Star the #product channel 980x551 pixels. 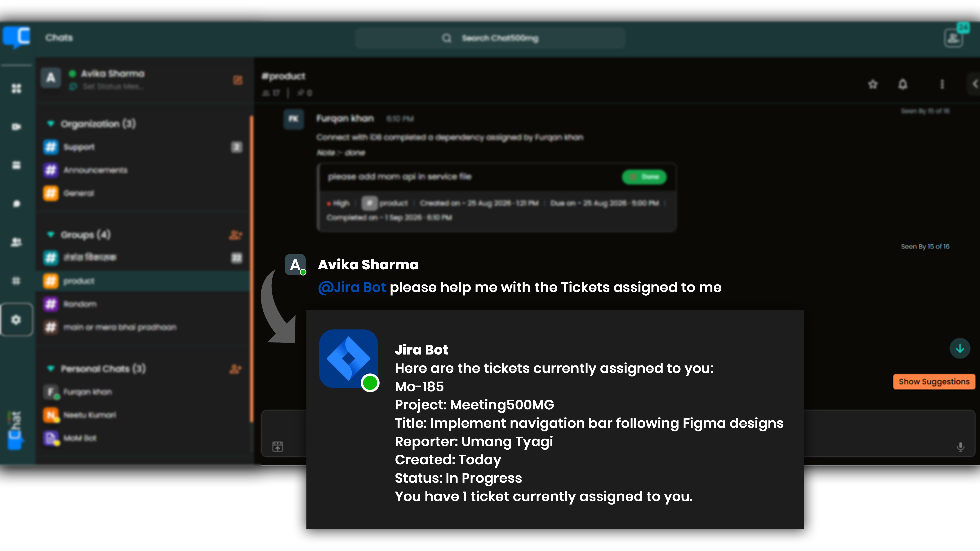[x=873, y=84]
